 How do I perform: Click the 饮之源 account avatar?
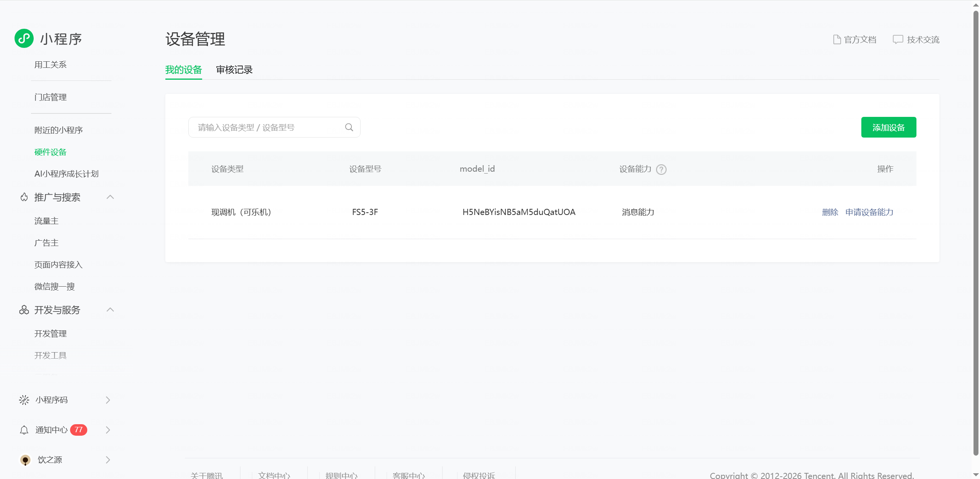25,460
